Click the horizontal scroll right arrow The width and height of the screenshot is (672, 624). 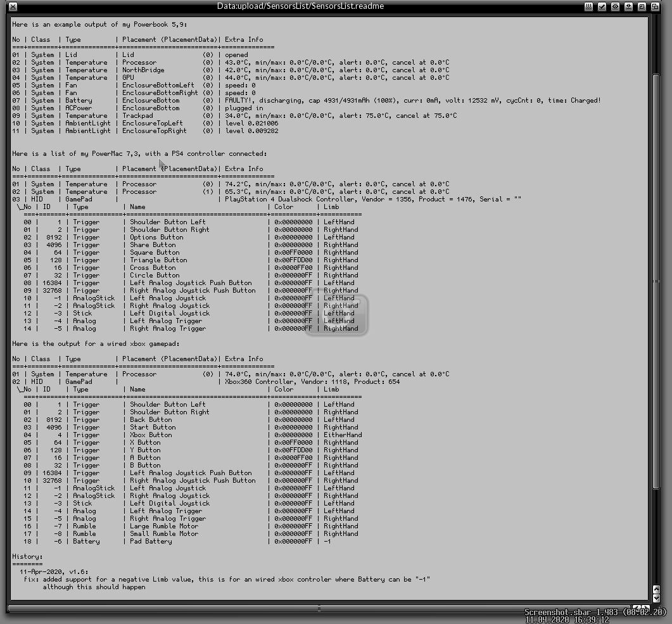(x=645, y=608)
